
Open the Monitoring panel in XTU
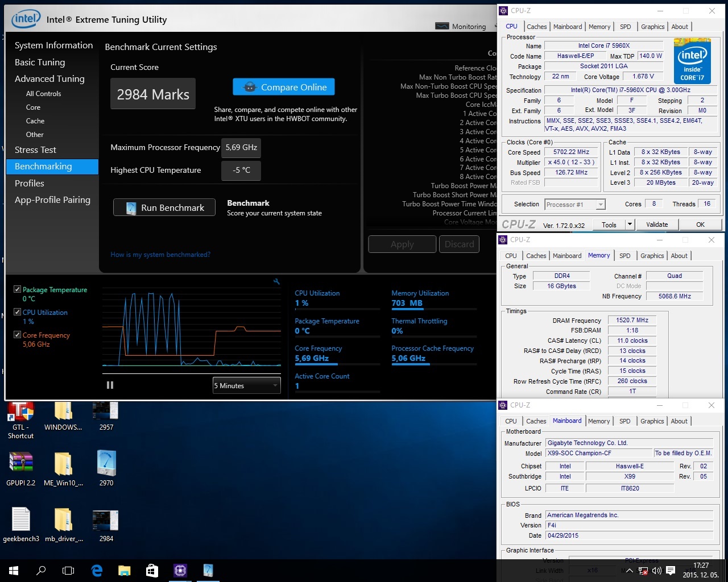(x=461, y=26)
